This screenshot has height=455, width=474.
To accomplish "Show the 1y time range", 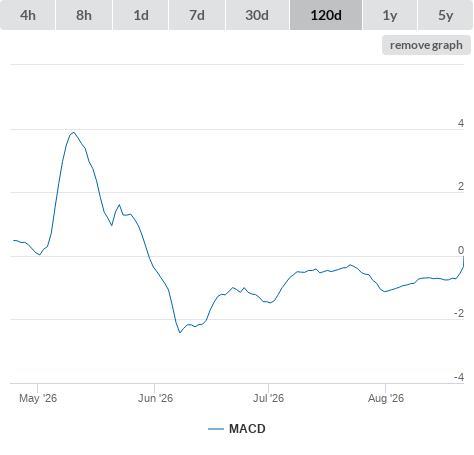I will click(x=390, y=15).
